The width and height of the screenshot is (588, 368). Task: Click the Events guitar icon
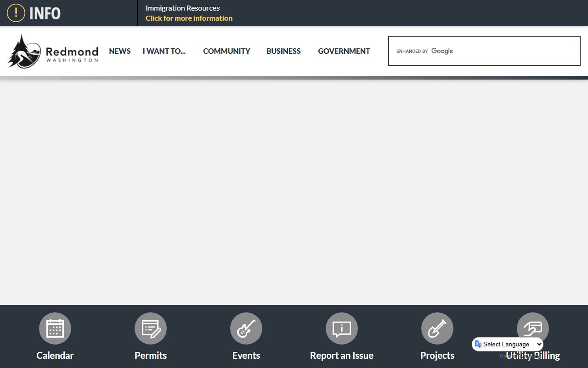pos(246,328)
